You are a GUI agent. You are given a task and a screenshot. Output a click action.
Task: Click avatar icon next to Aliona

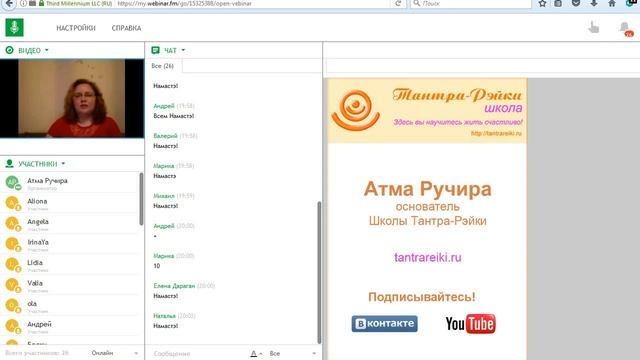click(13, 203)
